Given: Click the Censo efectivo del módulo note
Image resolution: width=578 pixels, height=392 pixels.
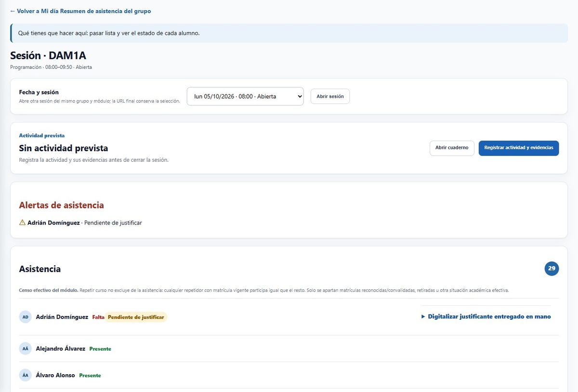Looking at the screenshot, I should tap(264, 290).
